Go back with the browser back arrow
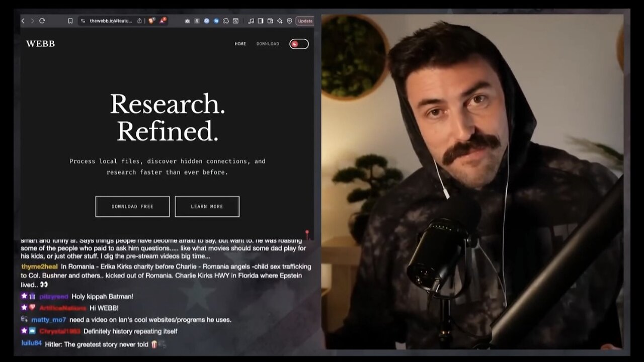644x362 pixels. click(x=23, y=21)
